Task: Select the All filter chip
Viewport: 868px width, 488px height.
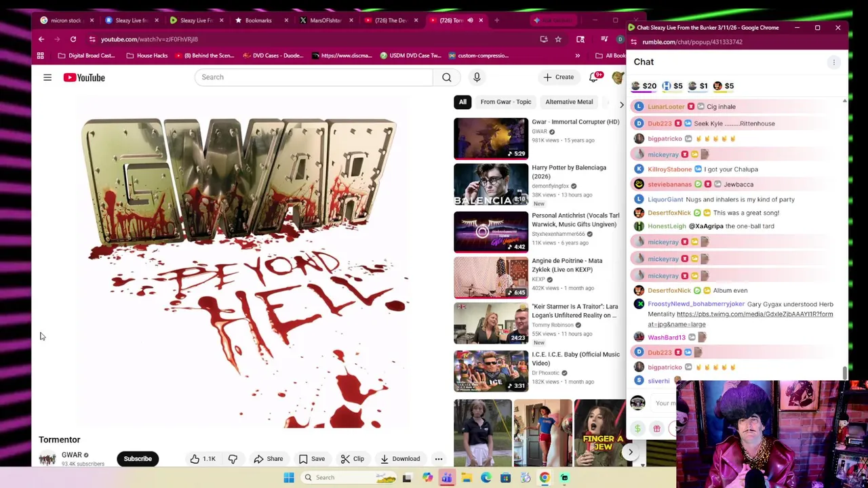Action: (x=462, y=102)
